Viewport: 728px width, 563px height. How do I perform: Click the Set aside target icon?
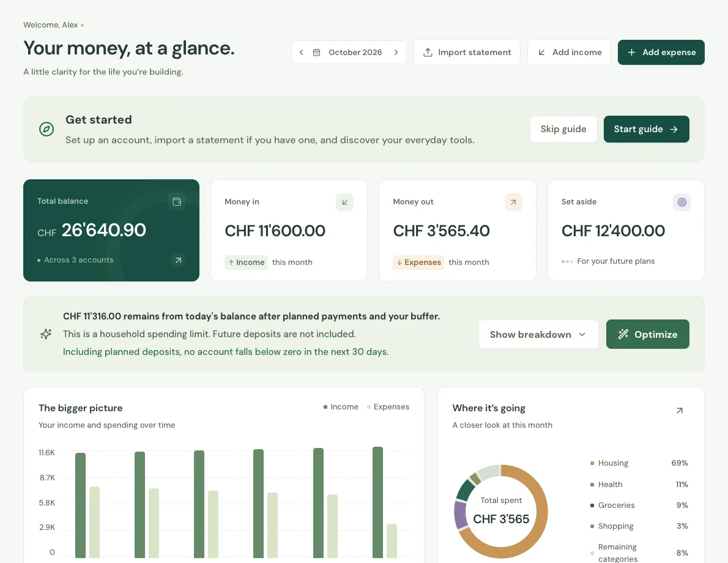(682, 202)
